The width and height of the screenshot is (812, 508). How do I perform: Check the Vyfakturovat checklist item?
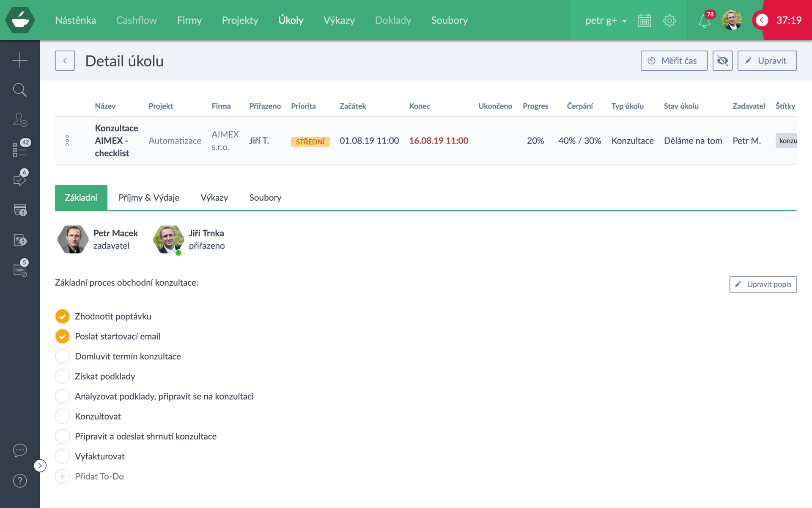pyautogui.click(x=63, y=456)
